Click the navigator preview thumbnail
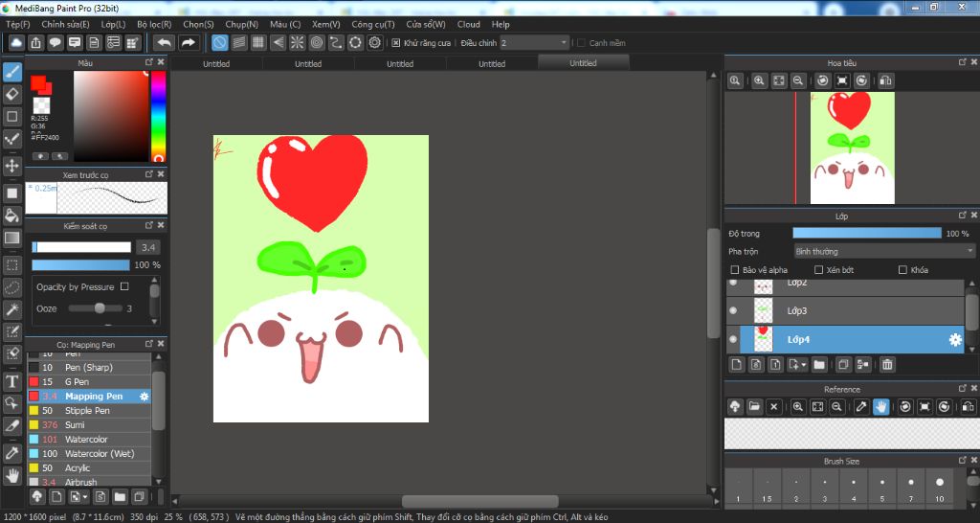Image resolution: width=980 pixels, height=523 pixels. (x=852, y=148)
